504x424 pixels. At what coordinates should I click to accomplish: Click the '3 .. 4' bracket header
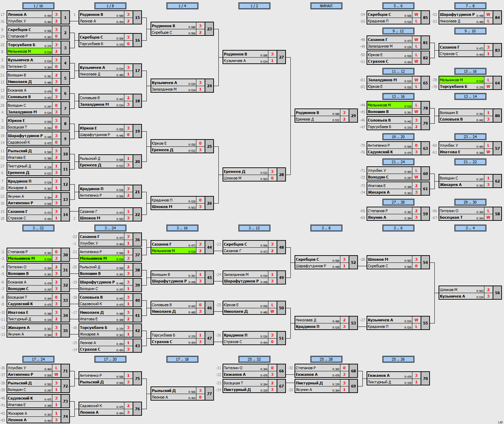(x=470, y=228)
